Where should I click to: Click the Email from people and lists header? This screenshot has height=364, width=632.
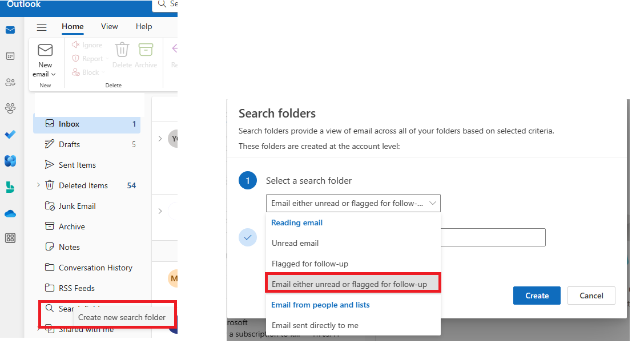click(x=320, y=305)
